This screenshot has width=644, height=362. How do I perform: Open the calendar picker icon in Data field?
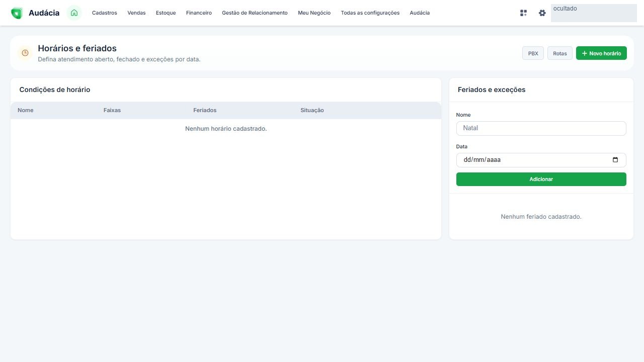(x=615, y=160)
